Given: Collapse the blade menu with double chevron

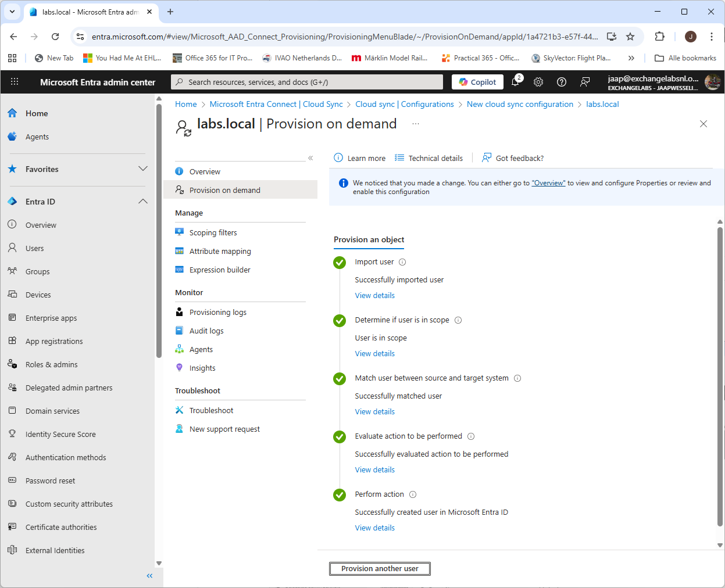Looking at the screenshot, I should 310,158.
